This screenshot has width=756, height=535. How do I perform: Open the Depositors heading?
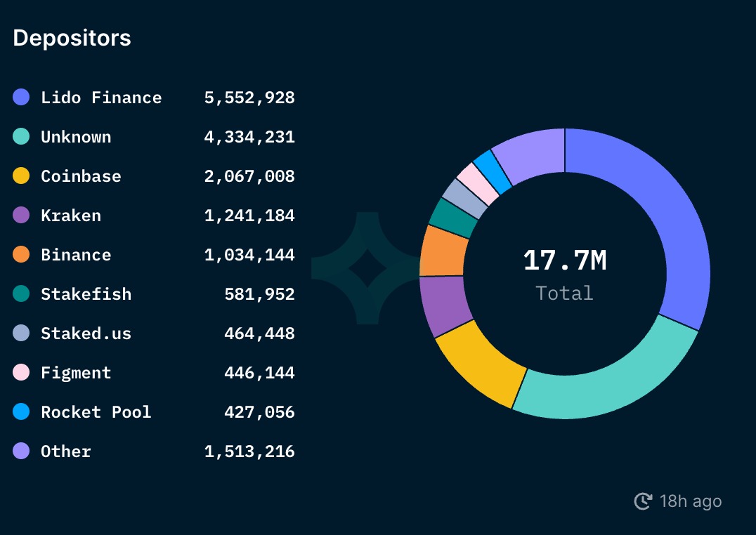[x=71, y=39]
